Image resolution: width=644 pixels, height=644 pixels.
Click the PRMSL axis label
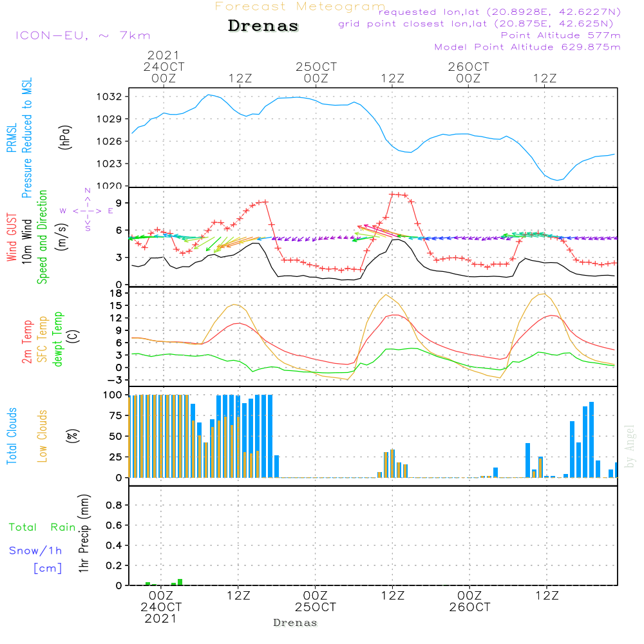click(12, 131)
